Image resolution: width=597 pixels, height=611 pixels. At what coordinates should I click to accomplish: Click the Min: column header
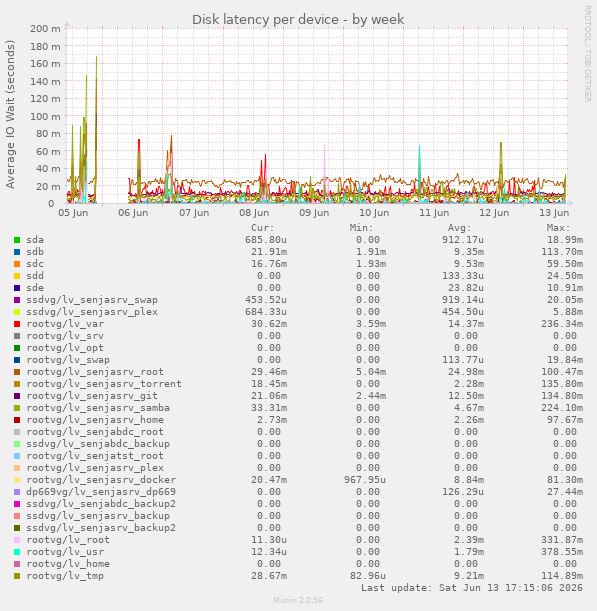[x=362, y=228]
